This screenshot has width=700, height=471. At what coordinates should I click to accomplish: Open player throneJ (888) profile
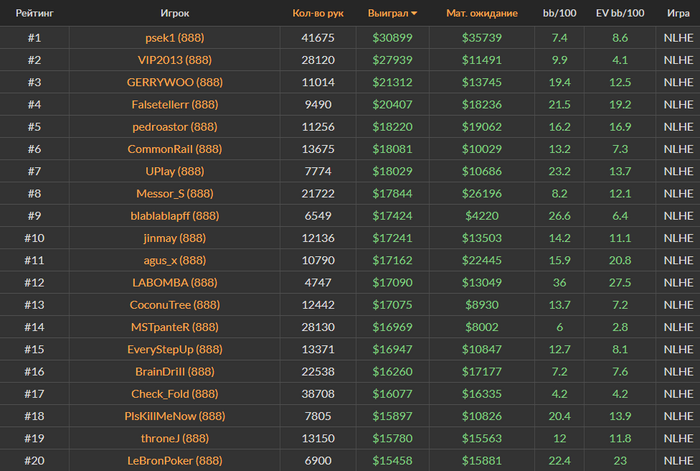click(175, 438)
